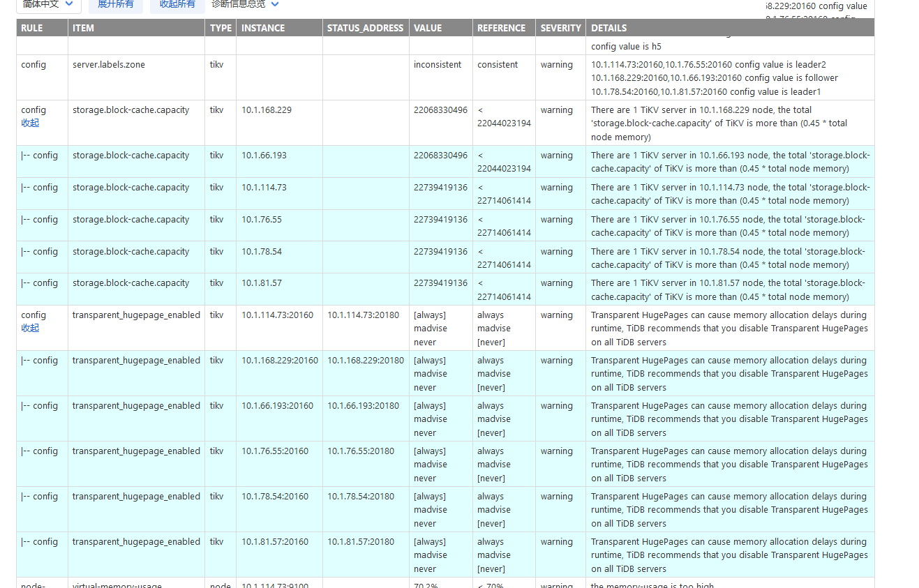Select the server.labels.zone item cell
The height and width of the screenshot is (588, 919).
click(109, 65)
